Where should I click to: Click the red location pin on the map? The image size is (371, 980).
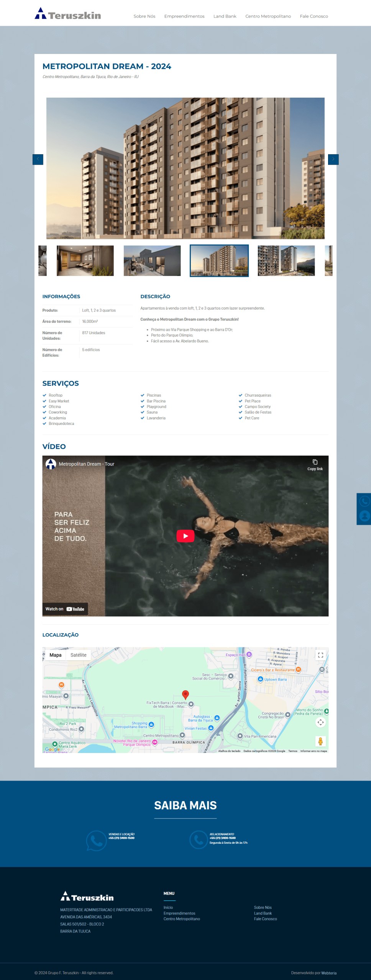tap(185, 694)
